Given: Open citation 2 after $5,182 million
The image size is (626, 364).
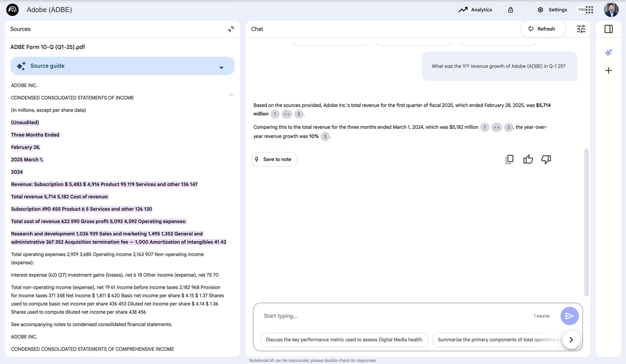Looking at the screenshot, I should pyautogui.click(x=509, y=127).
